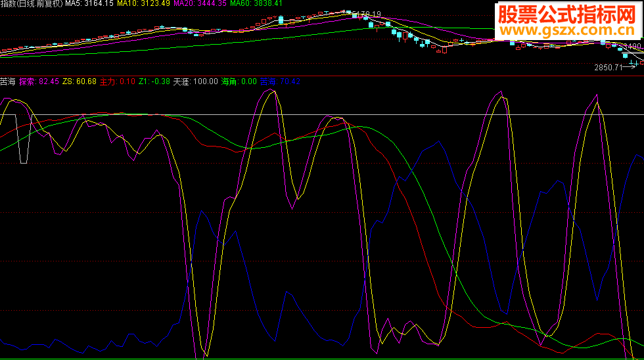Select the 海角: 0.00 indicator value
This screenshot has width=644, height=360.
click(x=239, y=81)
